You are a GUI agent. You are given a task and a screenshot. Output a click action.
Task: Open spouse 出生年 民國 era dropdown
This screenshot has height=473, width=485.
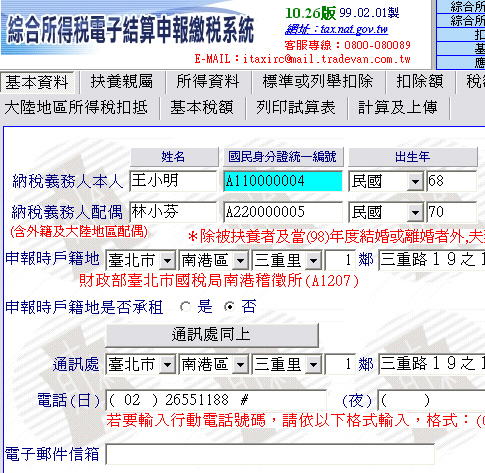click(415, 212)
